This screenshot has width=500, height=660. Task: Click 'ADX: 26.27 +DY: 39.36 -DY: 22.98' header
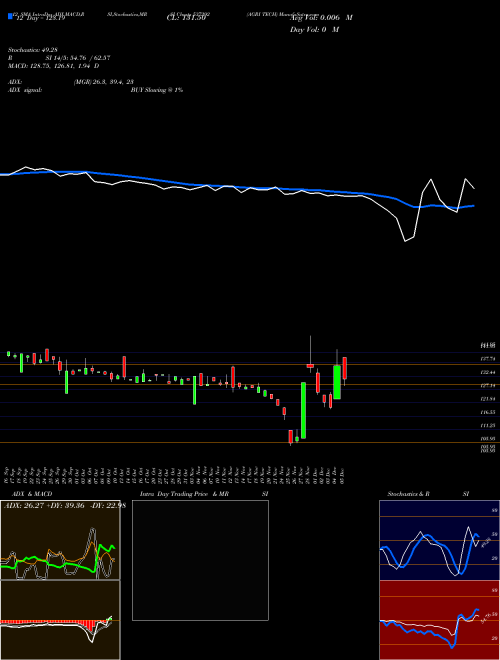(64, 506)
